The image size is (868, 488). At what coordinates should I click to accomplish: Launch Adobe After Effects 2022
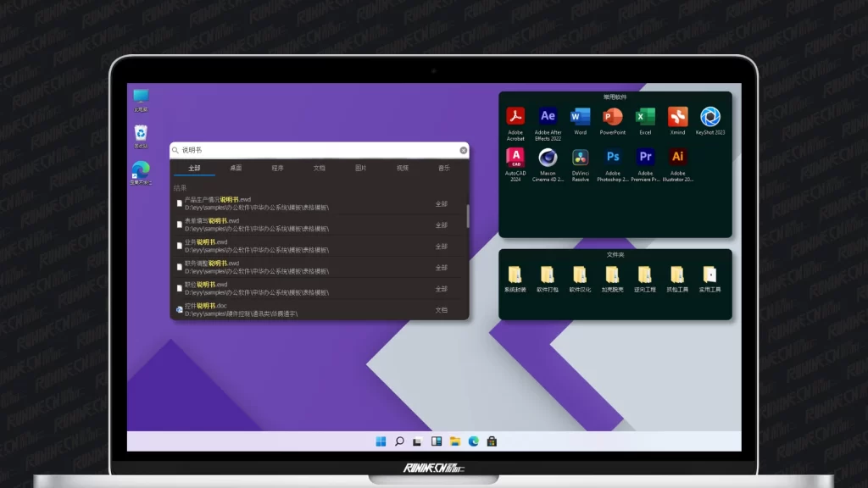[x=548, y=117]
